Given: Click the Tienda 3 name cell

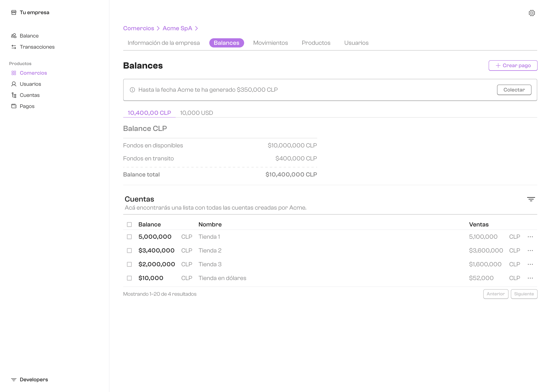Looking at the screenshot, I should coord(210,264).
